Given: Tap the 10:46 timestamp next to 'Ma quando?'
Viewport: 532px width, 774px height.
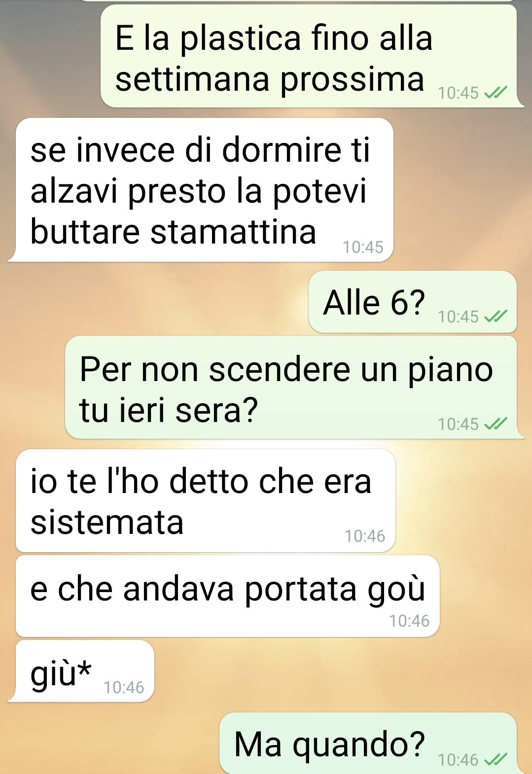Looking at the screenshot, I should click(x=458, y=760).
